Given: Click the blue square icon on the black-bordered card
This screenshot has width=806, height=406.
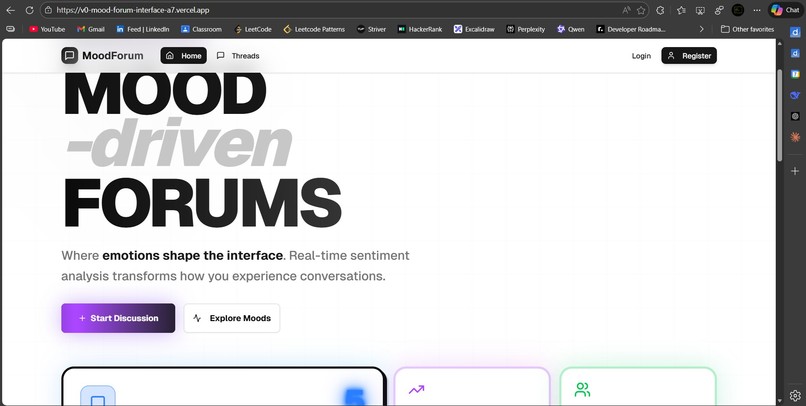Looking at the screenshot, I should (x=98, y=397).
